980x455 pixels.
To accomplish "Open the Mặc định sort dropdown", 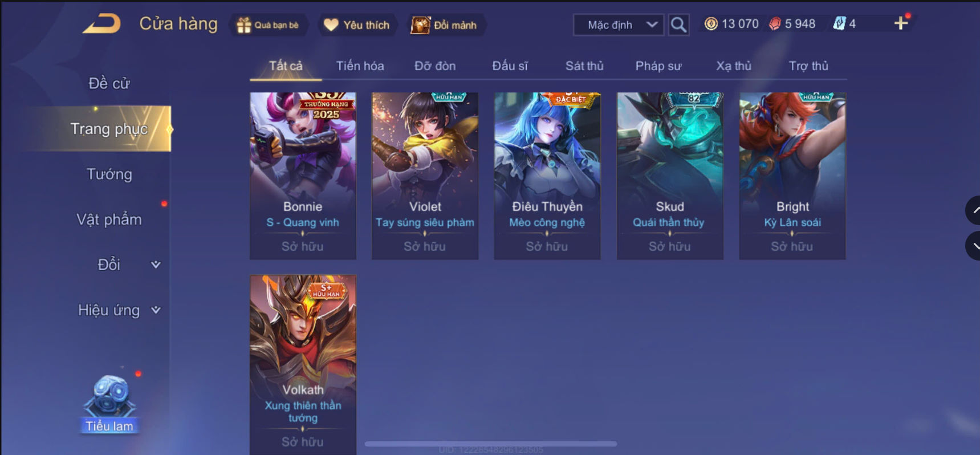I will tap(619, 25).
